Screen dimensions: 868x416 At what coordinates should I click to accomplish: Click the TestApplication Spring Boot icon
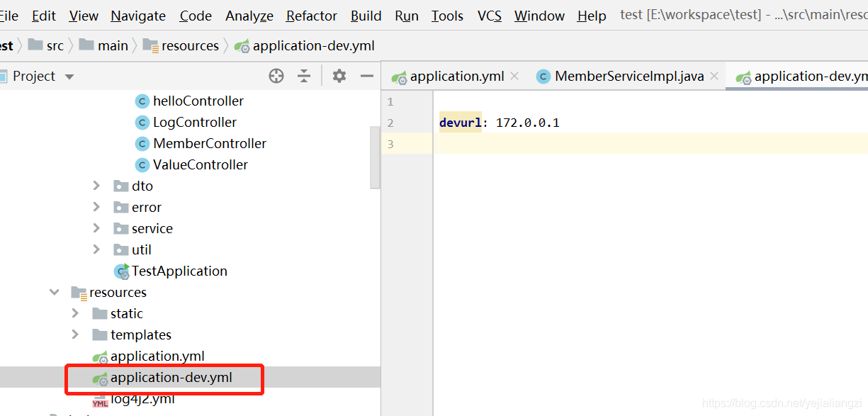[122, 271]
